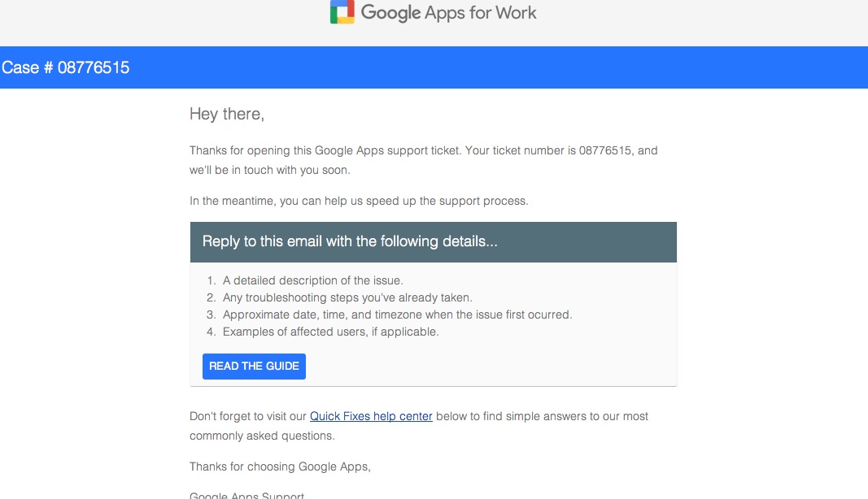Click the "commonly asked questions" line
Screen dimensions: 868x499
tap(262, 436)
